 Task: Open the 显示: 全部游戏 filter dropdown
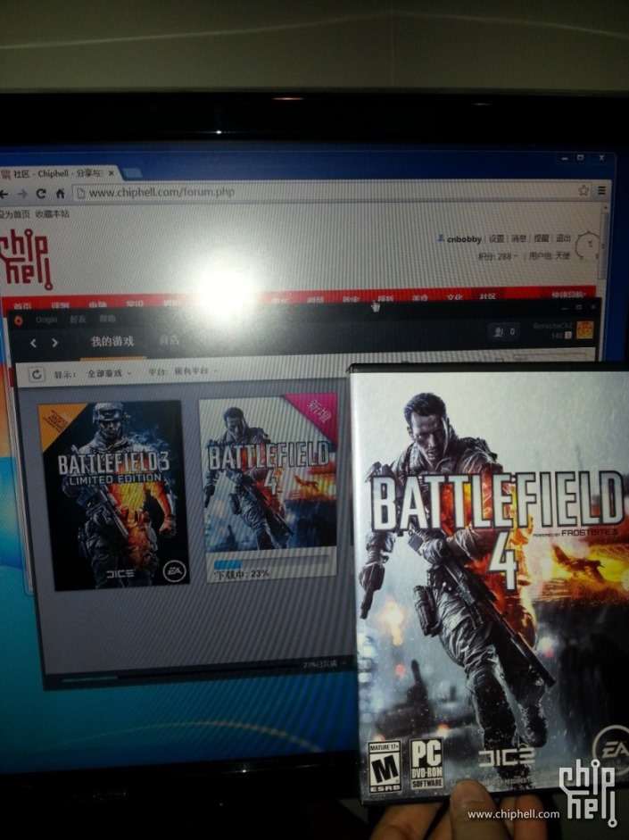coord(93,373)
